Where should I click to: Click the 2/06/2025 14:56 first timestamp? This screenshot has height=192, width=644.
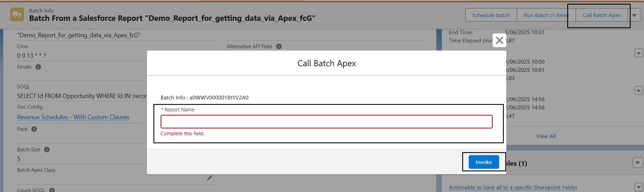525,99
